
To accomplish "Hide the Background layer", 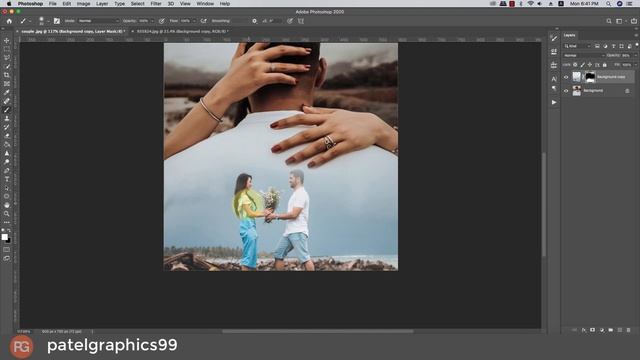I will click(x=566, y=91).
